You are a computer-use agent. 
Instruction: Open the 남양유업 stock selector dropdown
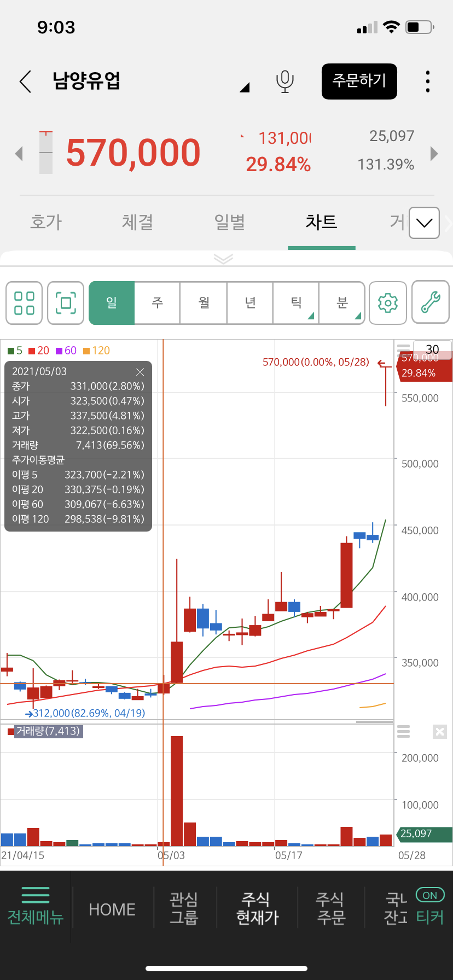245,87
